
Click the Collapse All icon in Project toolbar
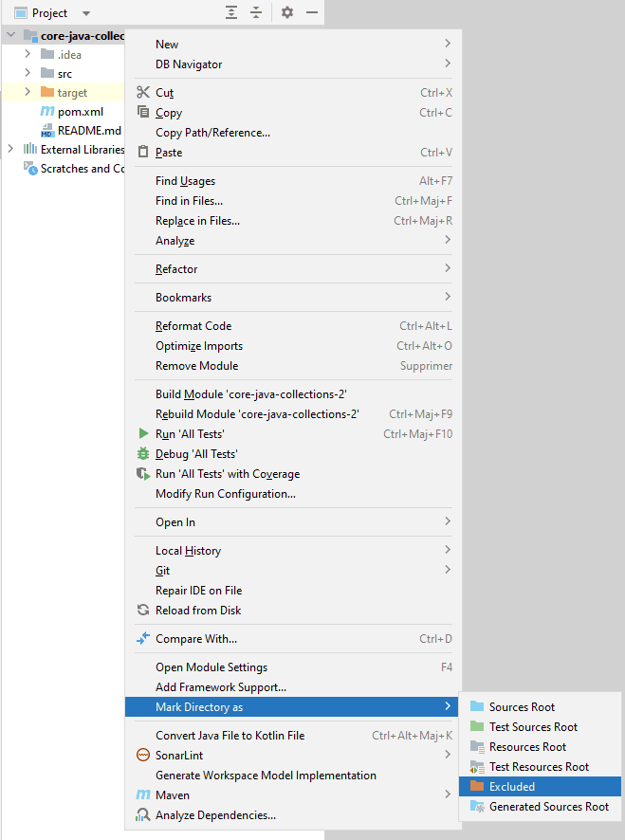256,12
